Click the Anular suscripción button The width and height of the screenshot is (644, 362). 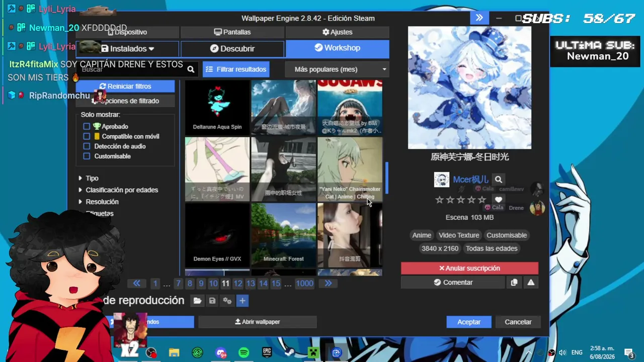pyautogui.click(x=469, y=268)
